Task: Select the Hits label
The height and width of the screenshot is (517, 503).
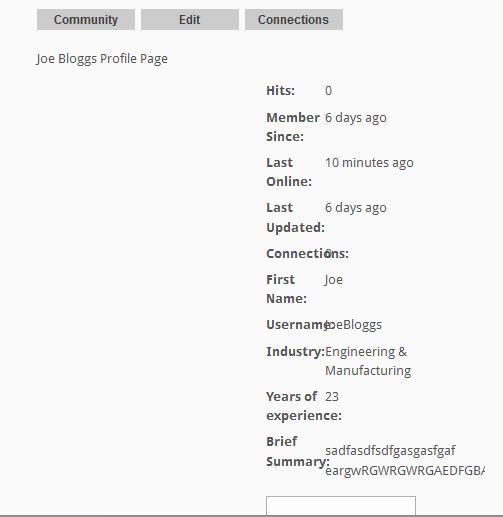Action: coord(280,91)
